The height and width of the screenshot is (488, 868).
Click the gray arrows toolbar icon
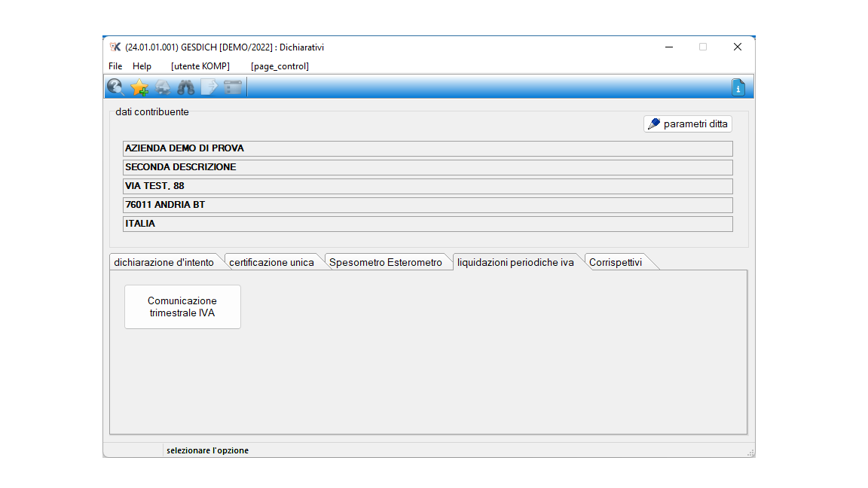pyautogui.click(x=163, y=87)
